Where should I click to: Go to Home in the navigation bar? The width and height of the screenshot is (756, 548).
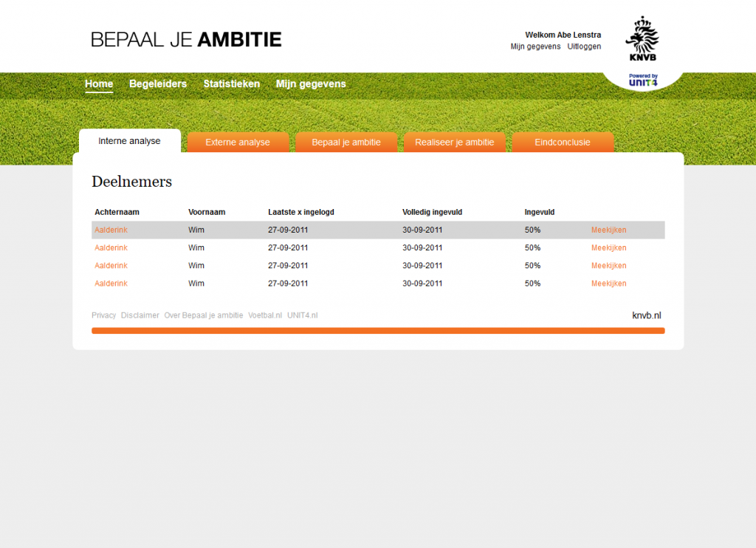(99, 84)
